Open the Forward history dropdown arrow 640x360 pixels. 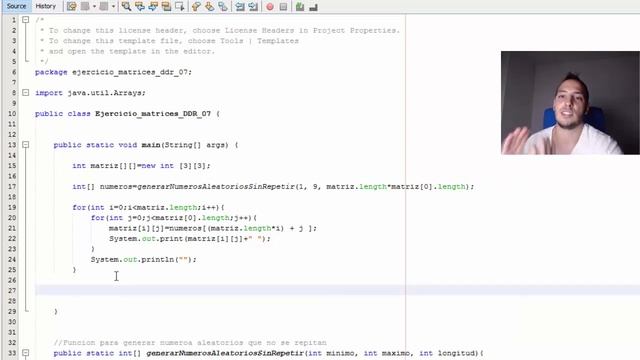tap(113, 7)
